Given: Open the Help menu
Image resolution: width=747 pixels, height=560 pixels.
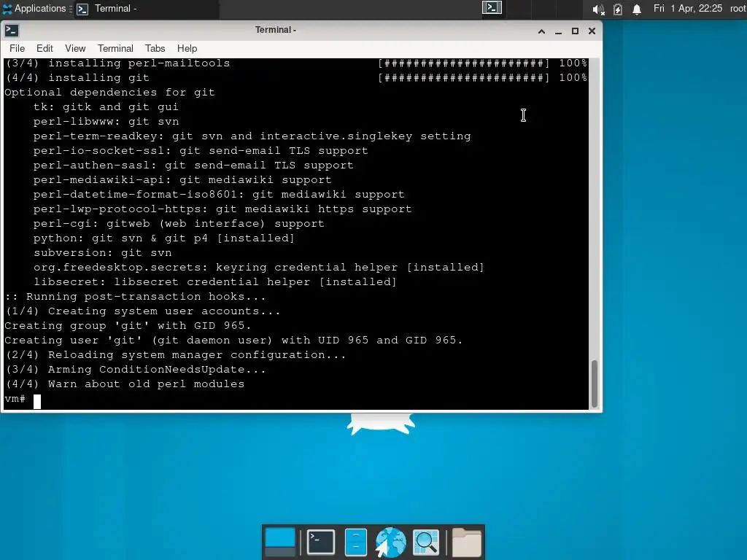Looking at the screenshot, I should (187, 49).
